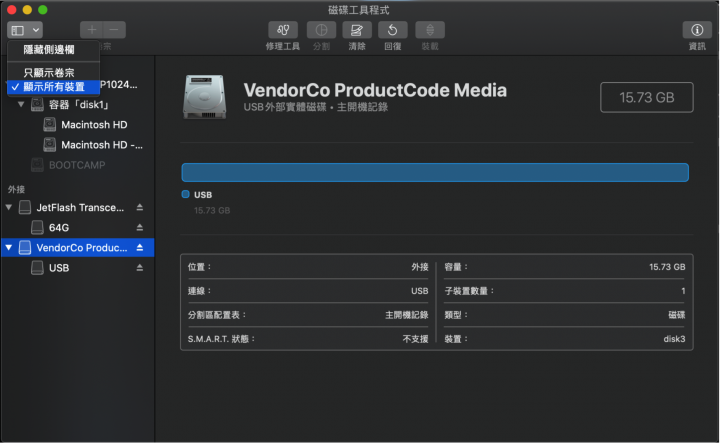The width and height of the screenshot is (720, 443).
Task: Click the 容量 15.73 GB table value
Action: pos(667,267)
